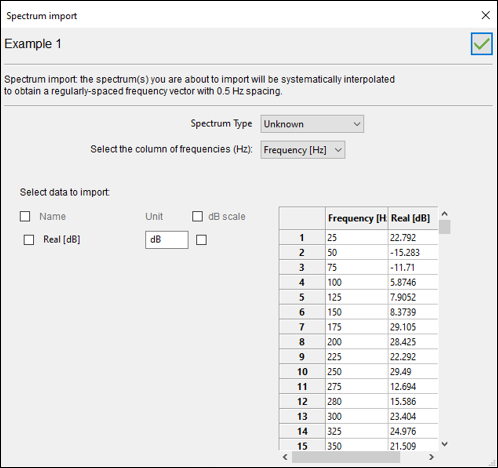Open the Spectrum Type dropdown
Screen dimensions: 498x468
click(312, 124)
